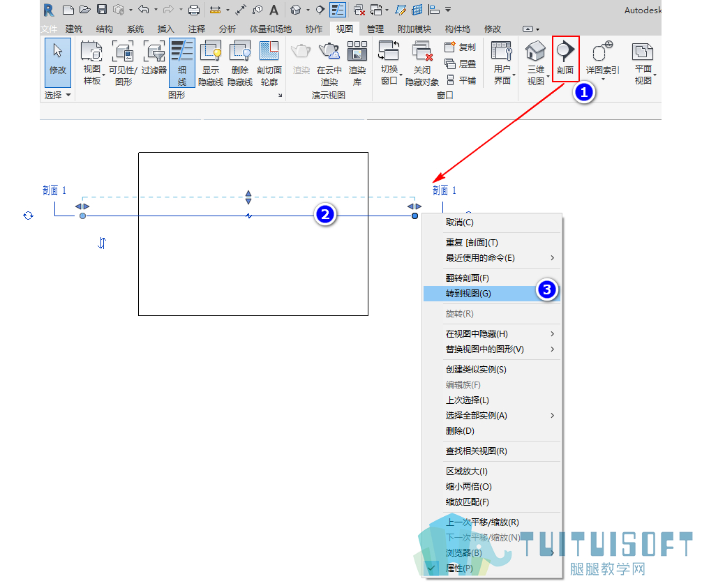Image resolution: width=702 pixels, height=588 pixels.
Task: Click 关闭隐藏对象 close hidden windows tool
Action: (x=422, y=63)
